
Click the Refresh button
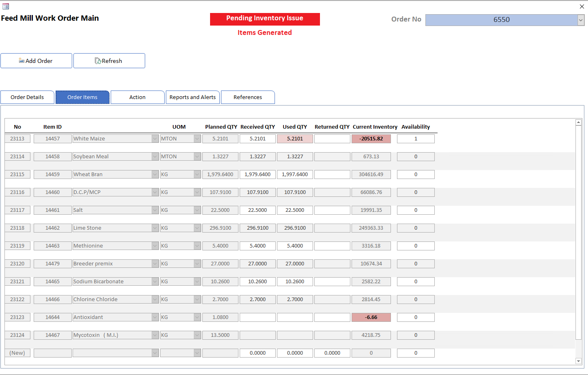(x=109, y=61)
